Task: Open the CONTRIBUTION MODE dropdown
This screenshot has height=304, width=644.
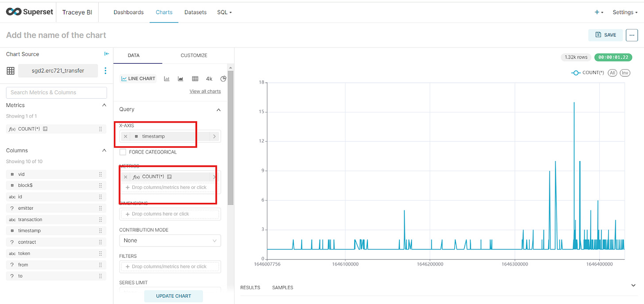Action: [170, 241]
